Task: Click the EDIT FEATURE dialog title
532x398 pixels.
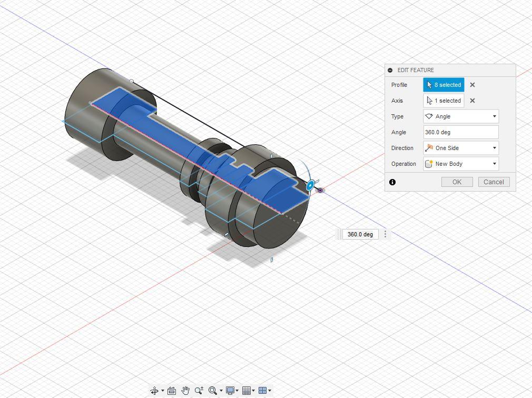Action: [x=416, y=70]
